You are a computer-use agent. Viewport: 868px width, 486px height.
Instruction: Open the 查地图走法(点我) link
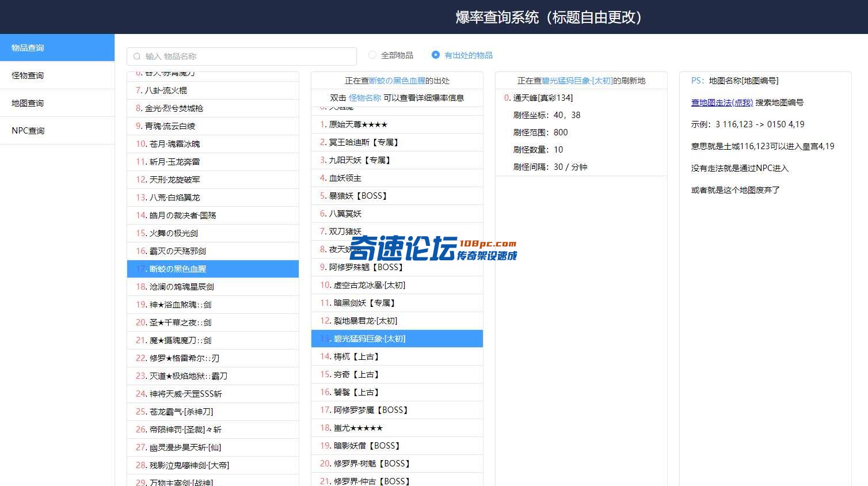722,102
